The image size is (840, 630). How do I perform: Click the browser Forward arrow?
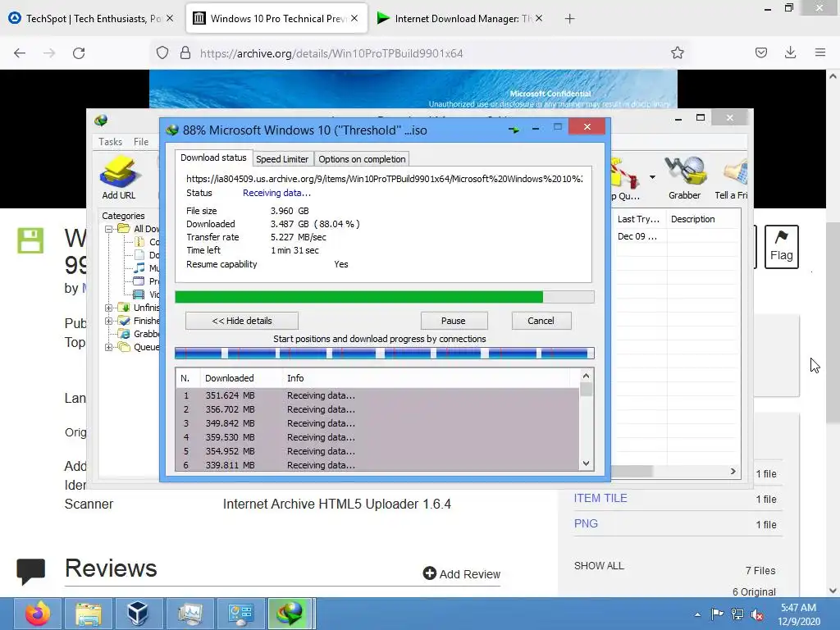[49, 53]
